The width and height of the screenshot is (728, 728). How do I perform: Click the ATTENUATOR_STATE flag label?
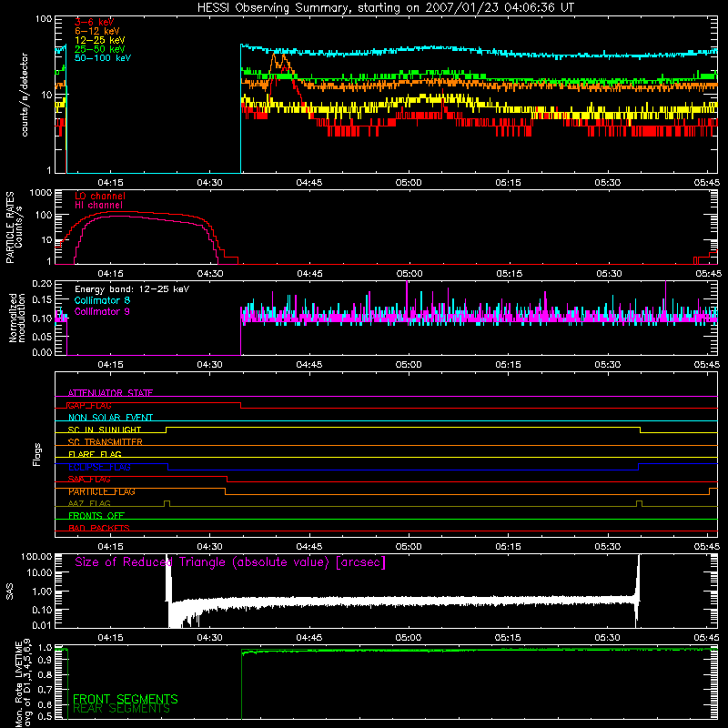[x=110, y=393]
